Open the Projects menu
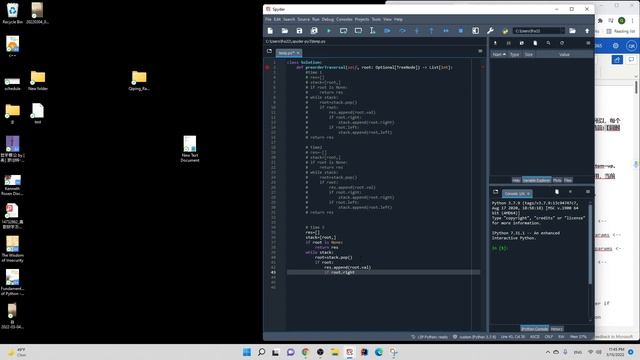Image resolution: width=640 pixels, height=360 pixels. point(362,19)
